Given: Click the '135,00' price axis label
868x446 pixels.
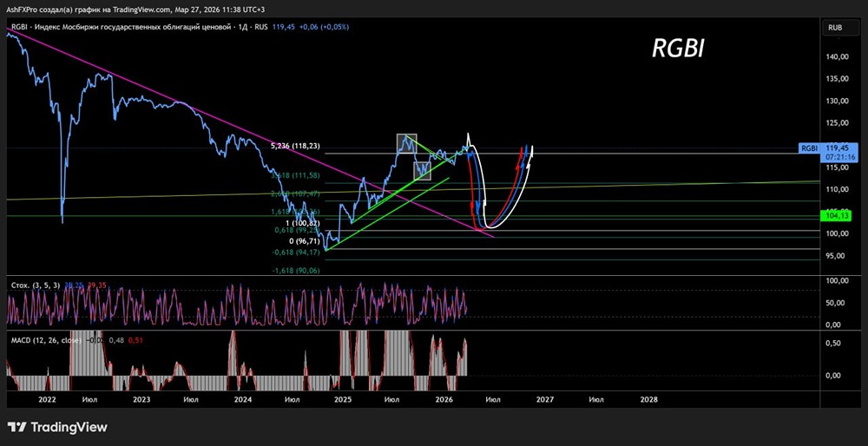Looking at the screenshot, I should (838, 79).
